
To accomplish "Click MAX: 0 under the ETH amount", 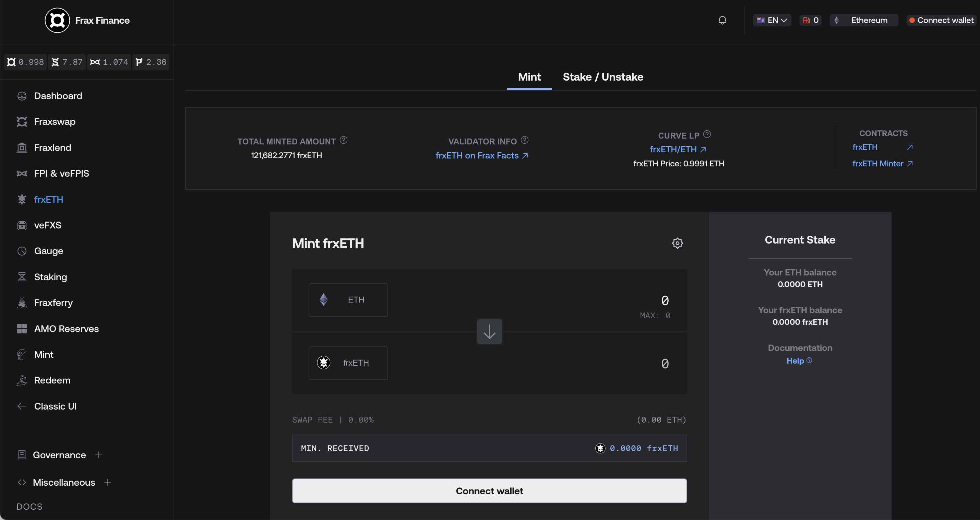I will pyautogui.click(x=655, y=316).
